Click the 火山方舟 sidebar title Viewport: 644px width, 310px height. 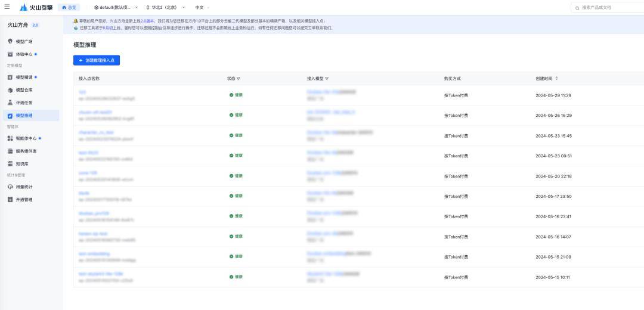point(18,25)
